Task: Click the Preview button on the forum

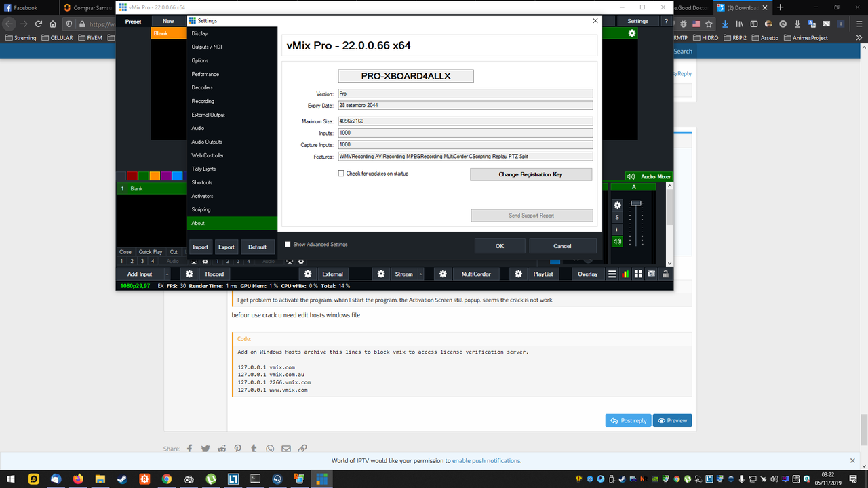Action: [673, 420]
